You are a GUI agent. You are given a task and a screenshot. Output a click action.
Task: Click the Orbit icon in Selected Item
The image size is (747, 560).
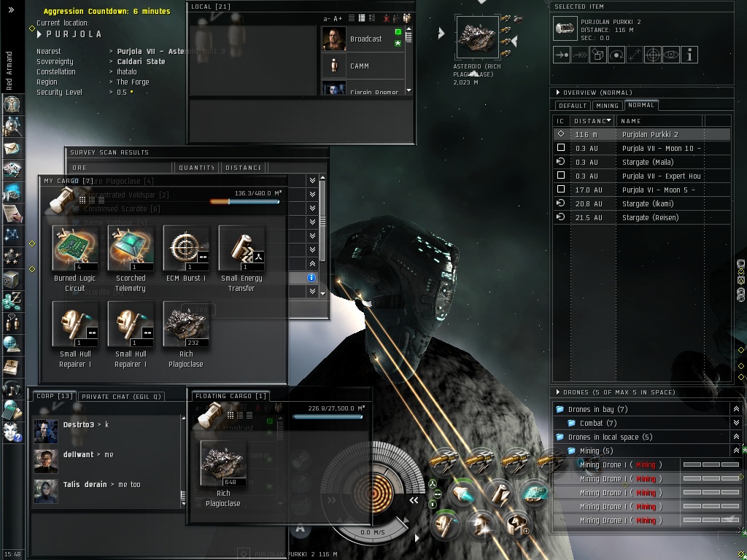click(x=616, y=55)
